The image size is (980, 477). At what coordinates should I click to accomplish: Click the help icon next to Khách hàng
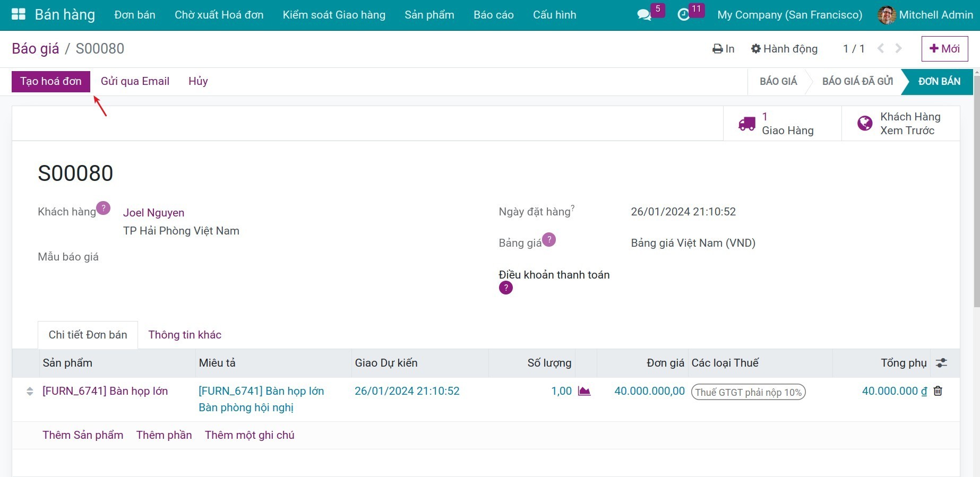point(103,208)
